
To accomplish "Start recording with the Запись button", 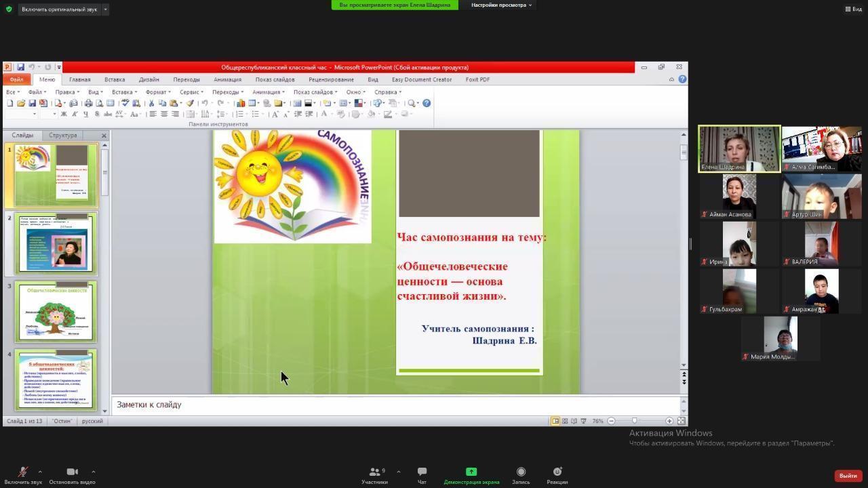I will click(x=521, y=472).
